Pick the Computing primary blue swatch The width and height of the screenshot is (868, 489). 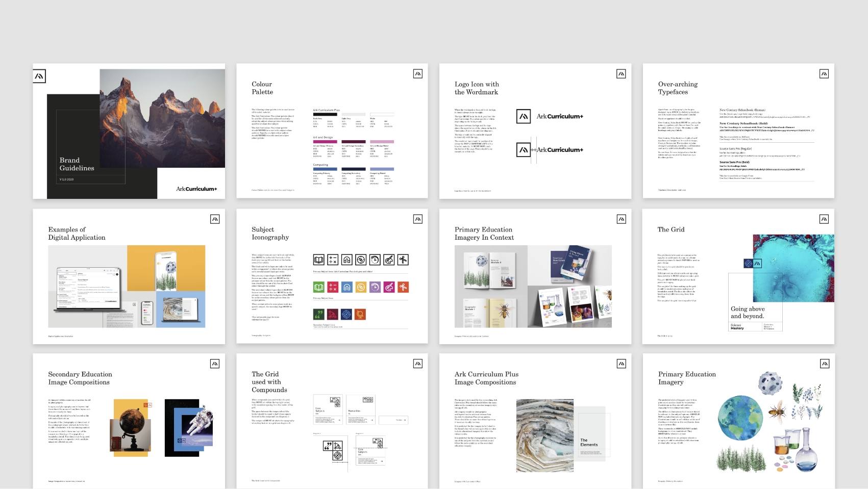325,169
